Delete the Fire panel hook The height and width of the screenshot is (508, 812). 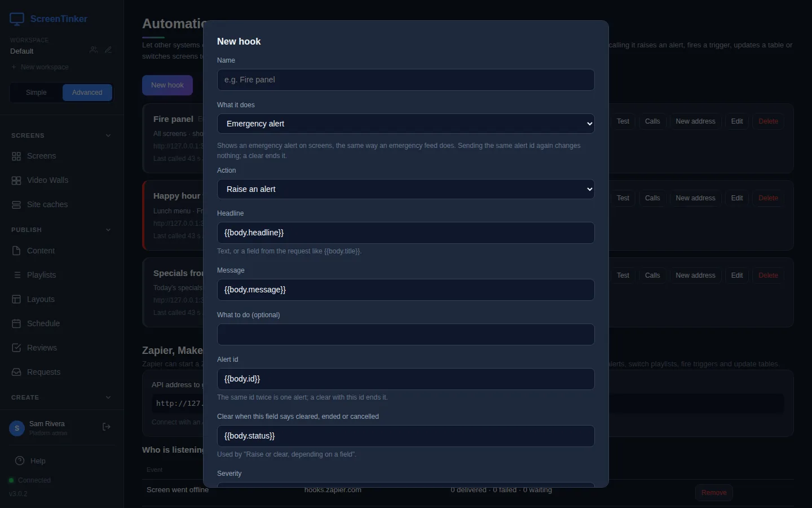tap(768, 121)
